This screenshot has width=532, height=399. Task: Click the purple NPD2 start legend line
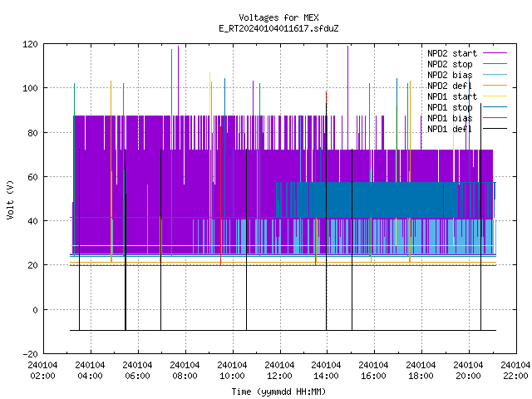[495, 53]
